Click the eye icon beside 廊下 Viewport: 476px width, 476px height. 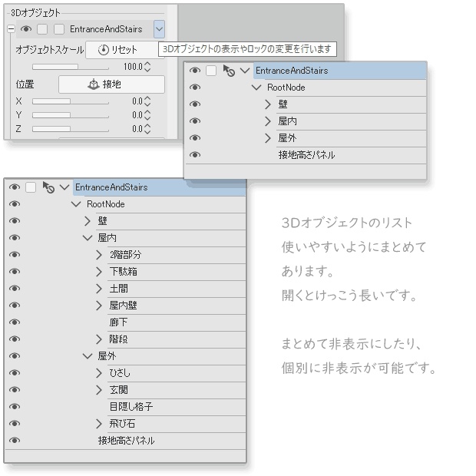point(15,322)
